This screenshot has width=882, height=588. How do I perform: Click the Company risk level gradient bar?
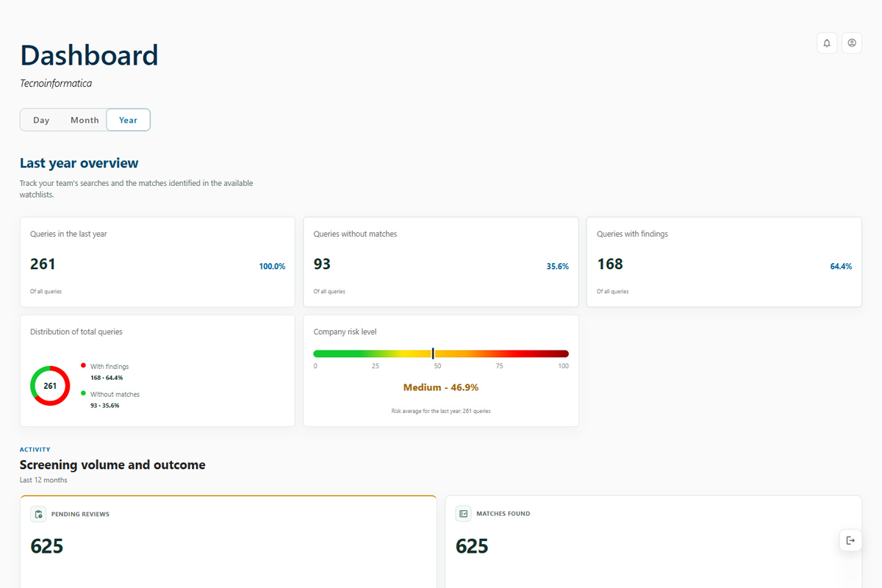tap(441, 354)
